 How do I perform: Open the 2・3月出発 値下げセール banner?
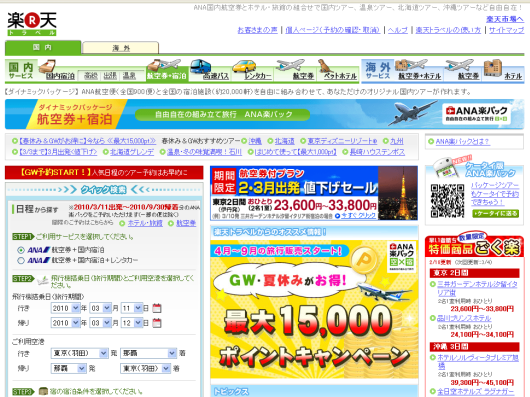click(314, 193)
